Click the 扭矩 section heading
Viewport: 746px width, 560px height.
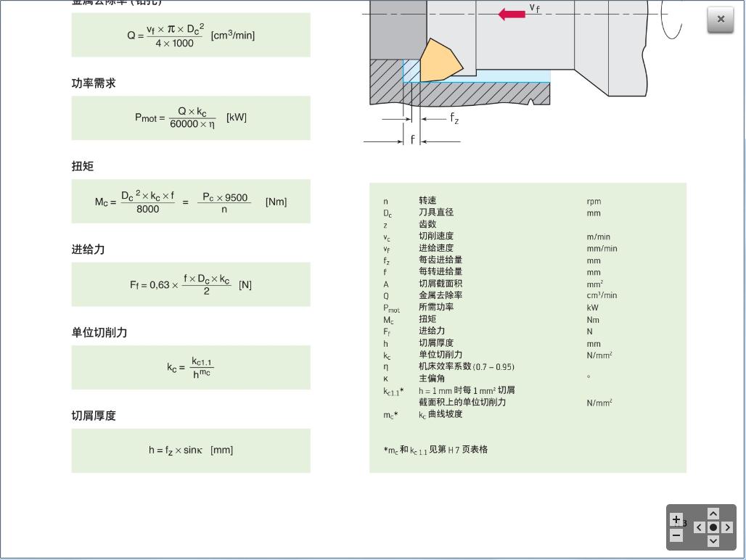(83, 166)
